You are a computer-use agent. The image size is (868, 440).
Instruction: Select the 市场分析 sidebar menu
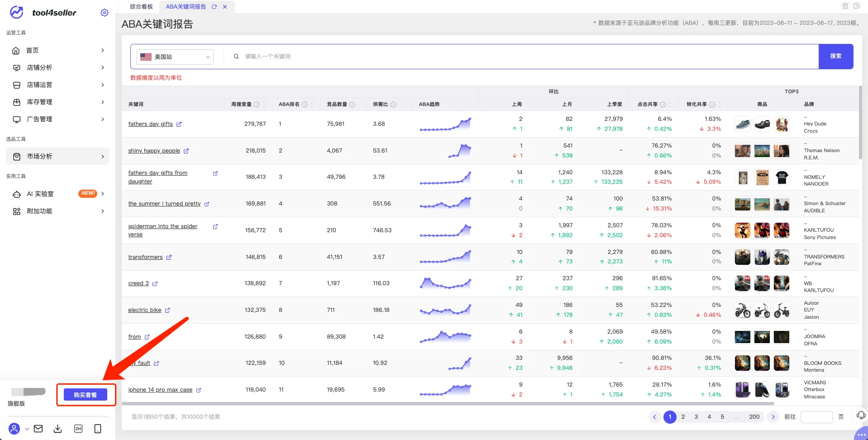(x=57, y=156)
